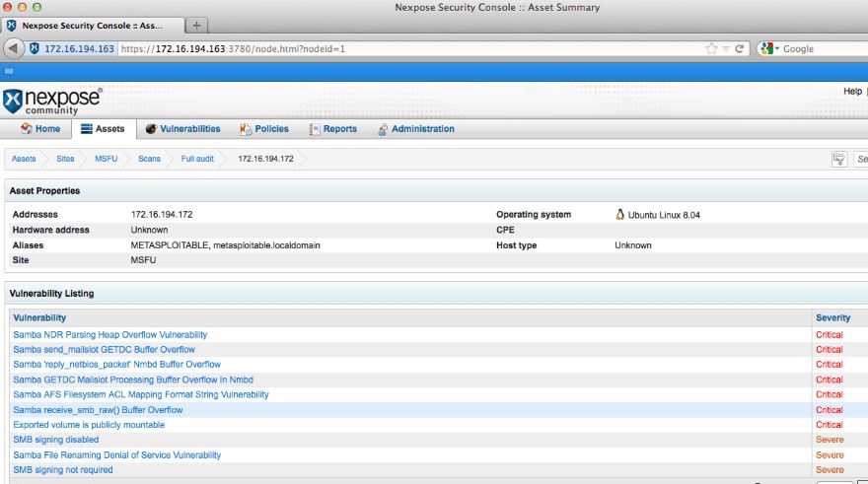Click Severe severity for SMB signing not required
The image size is (868, 484).
(x=830, y=470)
